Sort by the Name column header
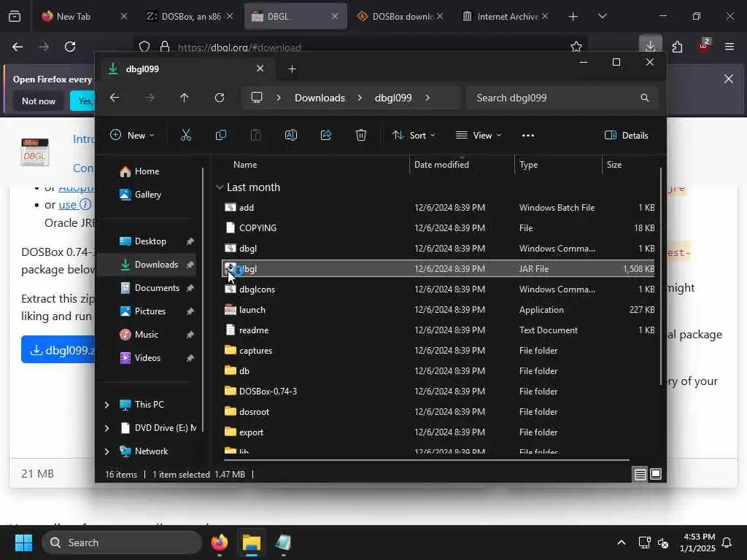Image resolution: width=747 pixels, height=560 pixels. pyautogui.click(x=245, y=165)
